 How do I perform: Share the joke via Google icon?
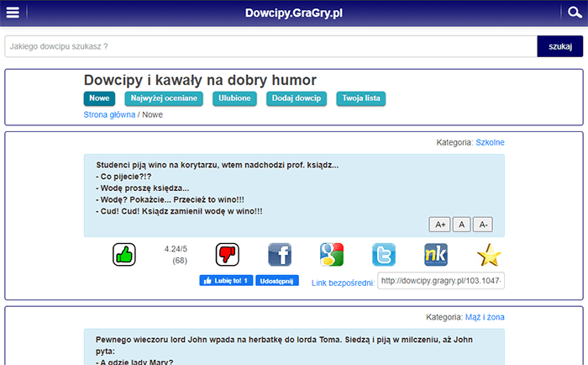pyautogui.click(x=332, y=254)
